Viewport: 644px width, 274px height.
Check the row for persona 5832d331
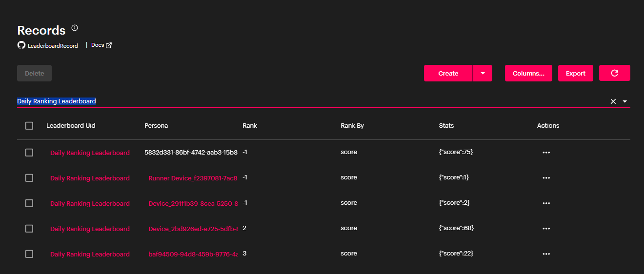pyautogui.click(x=29, y=153)
